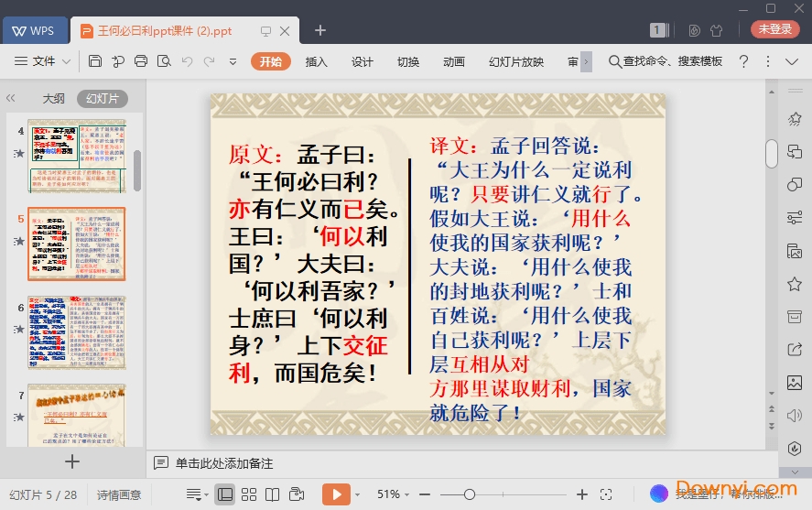Click the Print icon in toolbar
Viewport: 812px width, 510px height.
141,61
